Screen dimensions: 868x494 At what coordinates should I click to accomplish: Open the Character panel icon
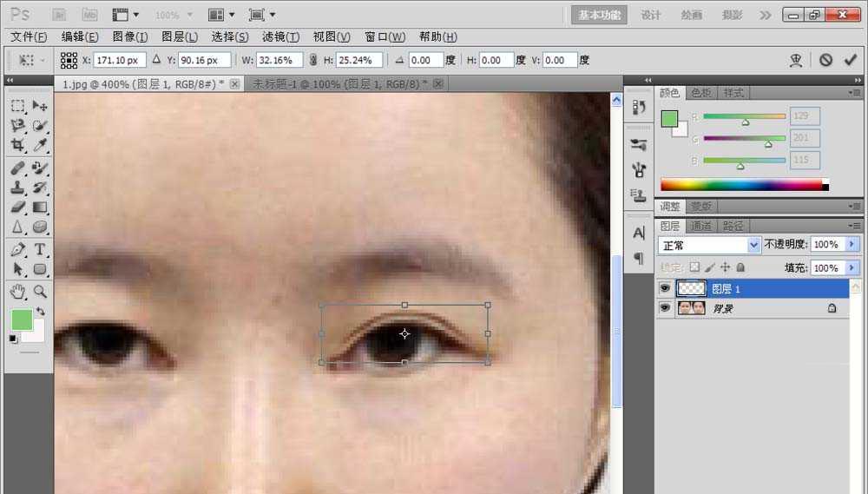[639, 234]
